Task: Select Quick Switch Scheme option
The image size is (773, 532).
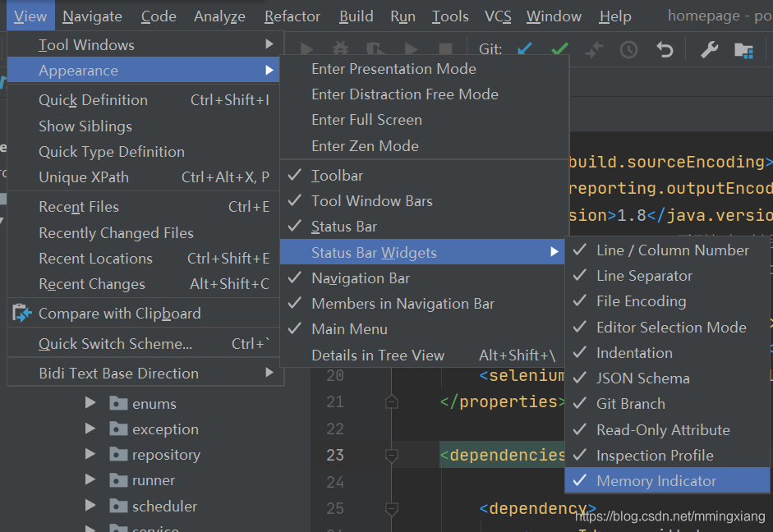Action: [144, 343]
